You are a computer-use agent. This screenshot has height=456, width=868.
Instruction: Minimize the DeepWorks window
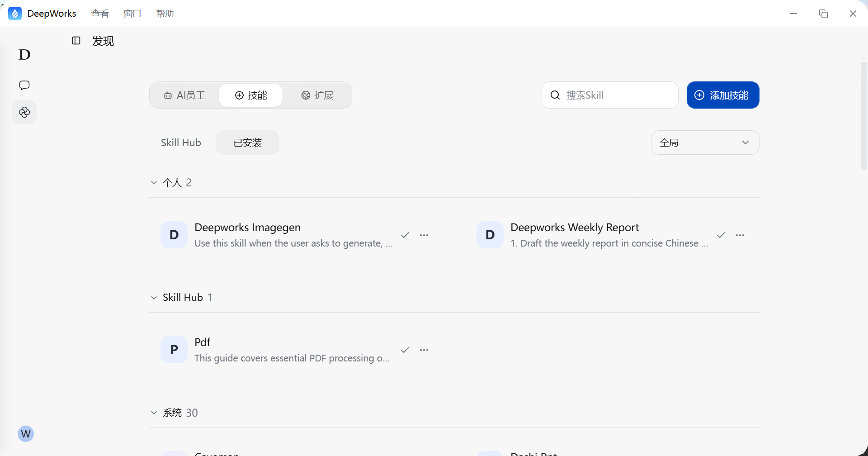click(x=793, y=14)
